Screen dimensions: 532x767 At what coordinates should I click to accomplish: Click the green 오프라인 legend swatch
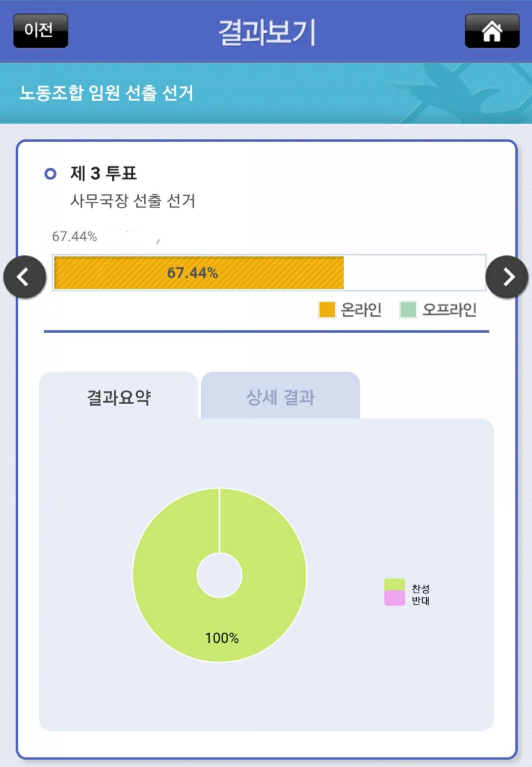408,310
